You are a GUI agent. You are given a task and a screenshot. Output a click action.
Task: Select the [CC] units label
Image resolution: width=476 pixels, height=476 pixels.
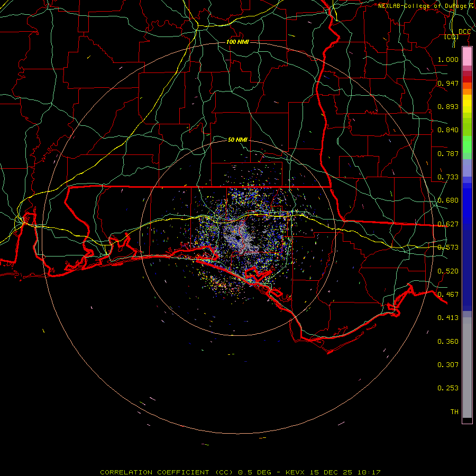(x=452, y=36)
